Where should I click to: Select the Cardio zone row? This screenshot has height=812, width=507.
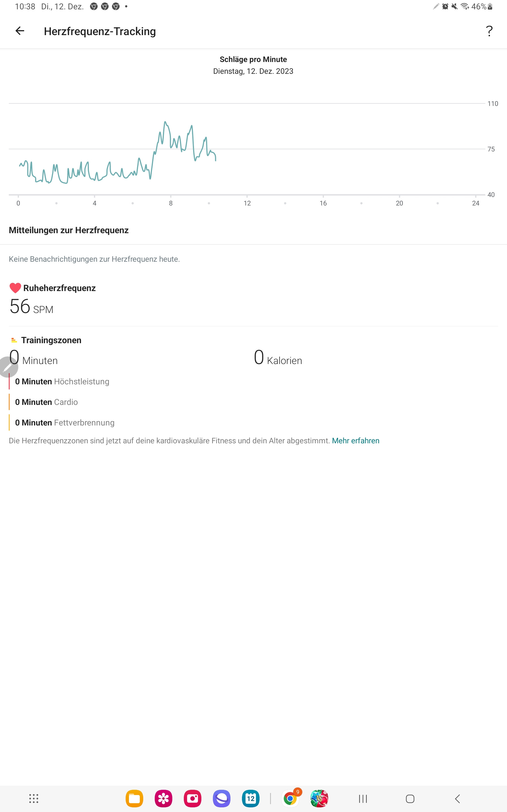[47, 402]
